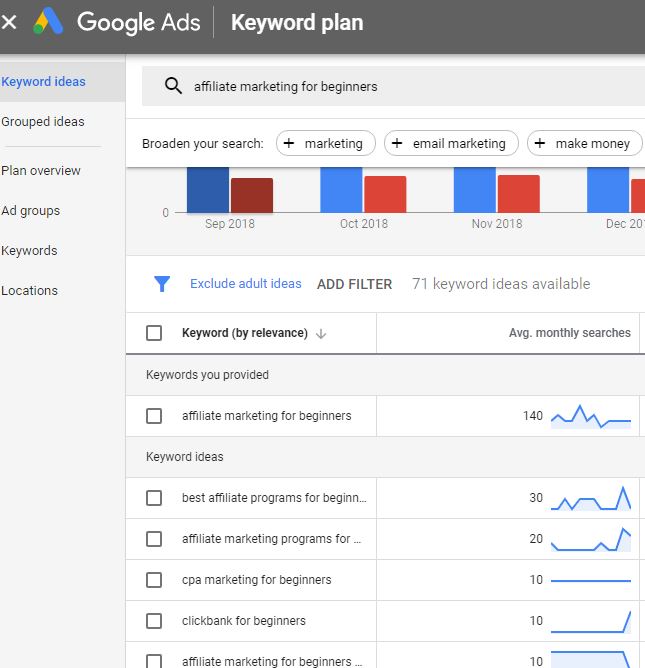645x668 pixels.
Task: Add the email marketing suggestion chip
Action: pyautogui.click(x=451, y=143)
